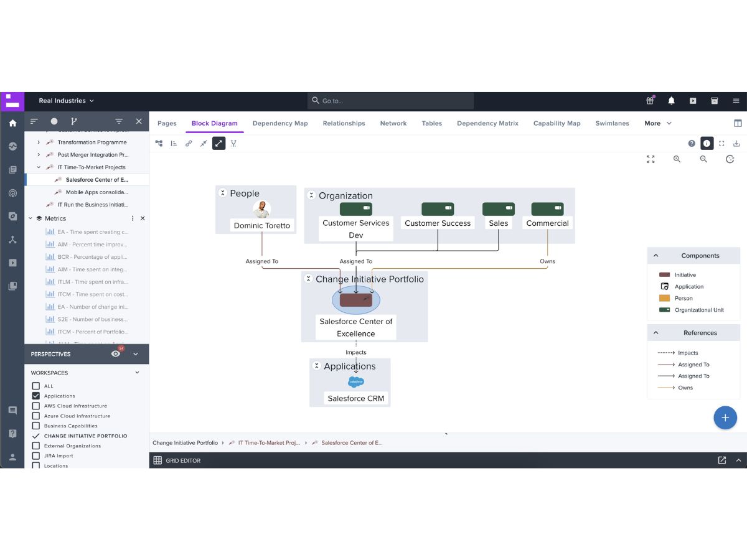747x560 pixels.
Task: Select Salesforce CRM application node
Action: [356, 398]
